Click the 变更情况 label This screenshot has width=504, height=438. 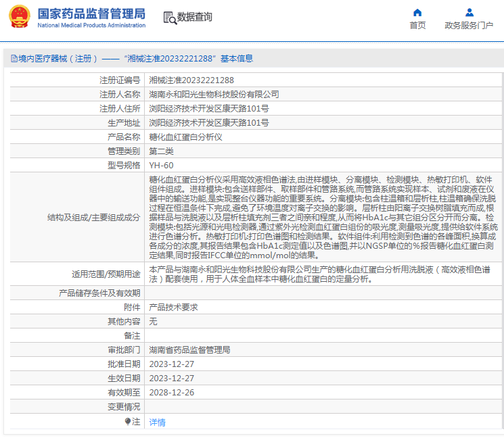coord(124,406)
